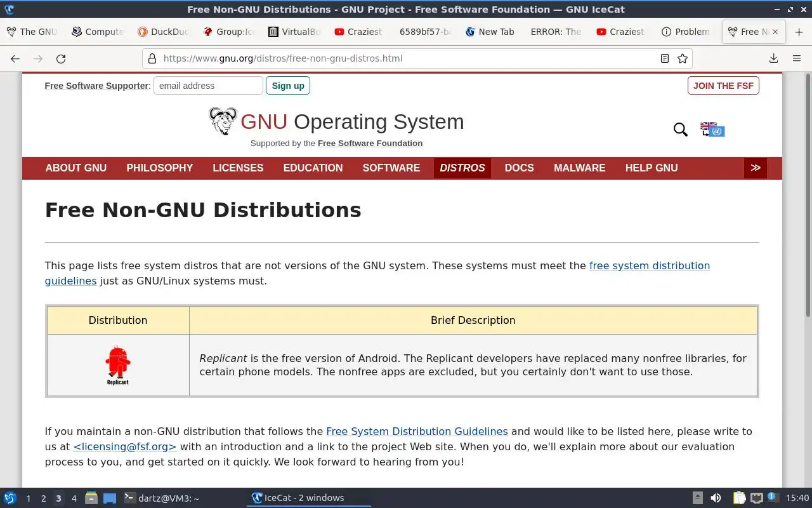Reload the current page

[61, 58]
